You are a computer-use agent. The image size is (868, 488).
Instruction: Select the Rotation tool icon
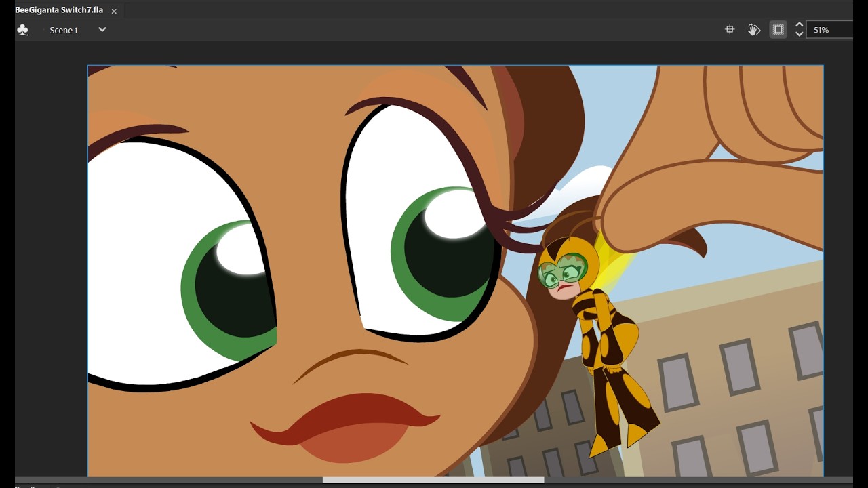(754, 30)
